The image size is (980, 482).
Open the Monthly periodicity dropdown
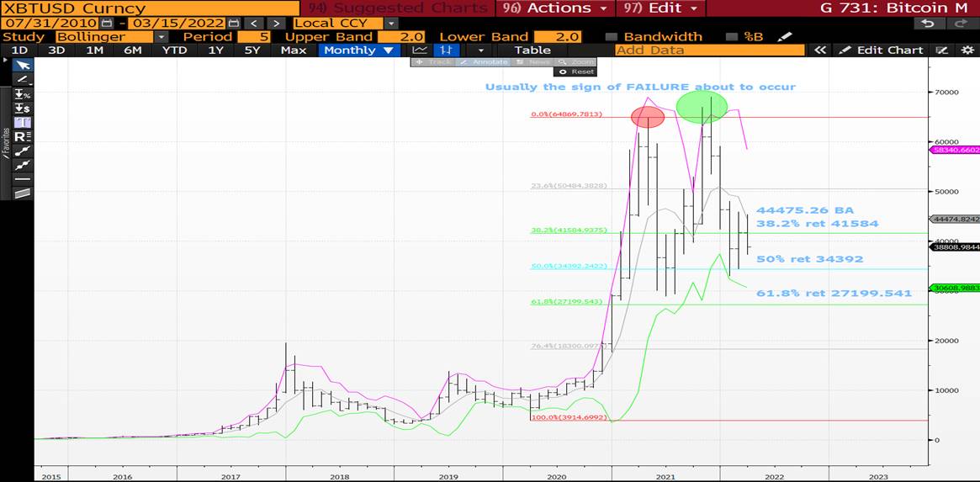click(x=358, y=50)
